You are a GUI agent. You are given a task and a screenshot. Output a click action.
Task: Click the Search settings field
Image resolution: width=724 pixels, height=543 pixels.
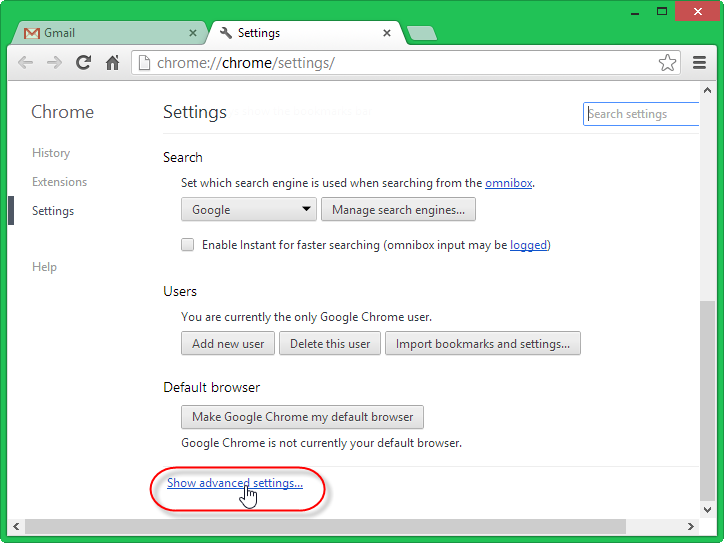(641, 114)
